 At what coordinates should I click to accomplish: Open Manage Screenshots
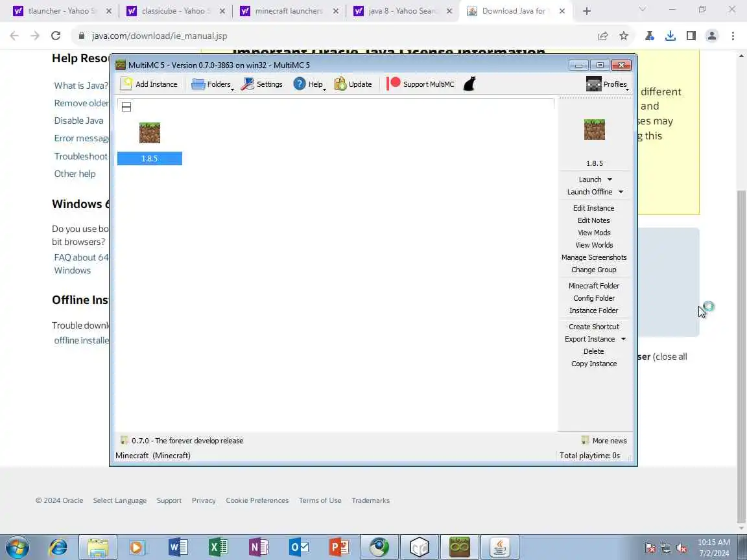[x=594, y=257]
